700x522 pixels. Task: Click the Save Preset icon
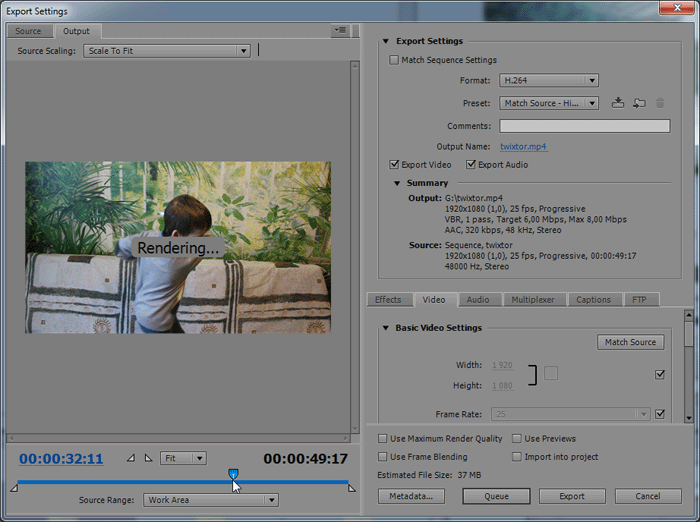tap(619, 103)
